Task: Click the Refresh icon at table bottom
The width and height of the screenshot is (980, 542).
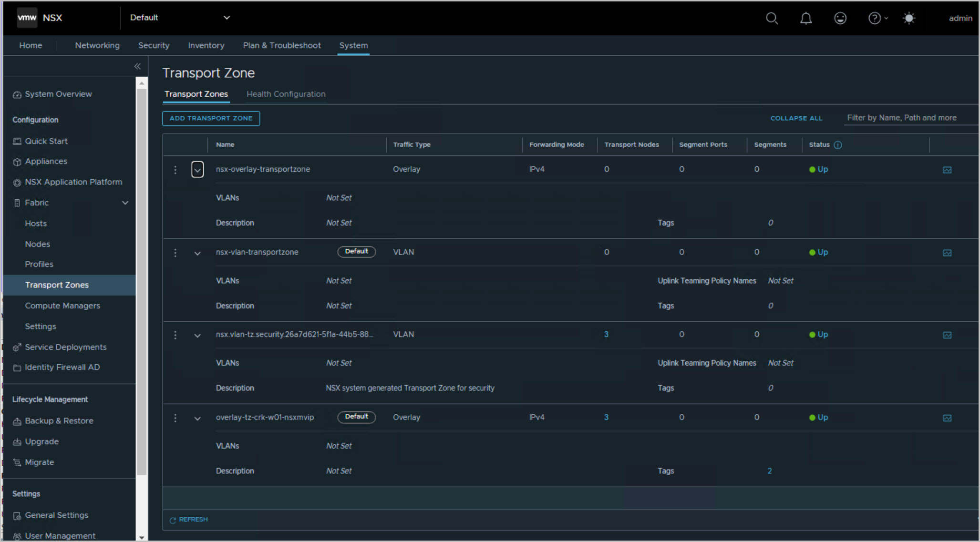Action: coord(173,520)
